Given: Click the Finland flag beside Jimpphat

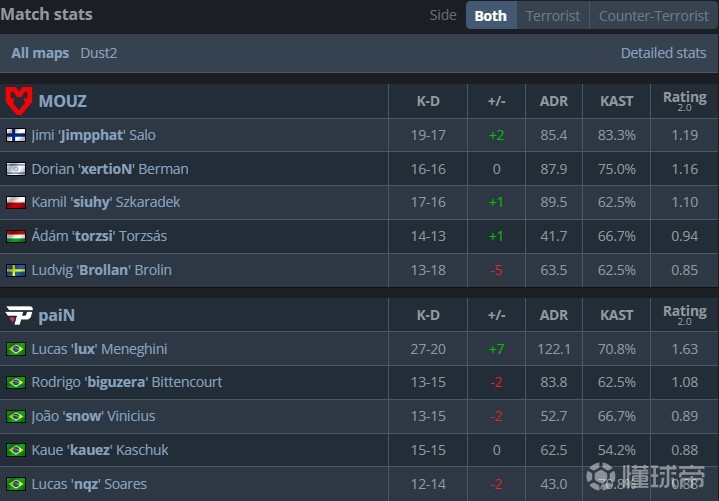Looking at the screenshot, I should (x=16, y=135).
